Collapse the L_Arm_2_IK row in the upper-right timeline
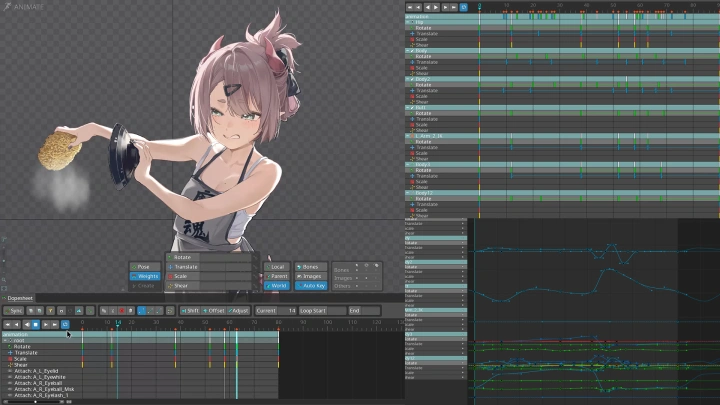 point(407,136)
